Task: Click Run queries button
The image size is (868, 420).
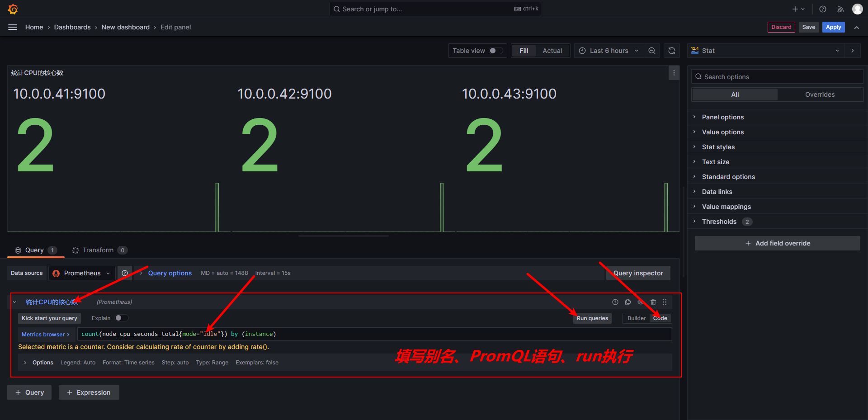Action: tap(592, 318)
